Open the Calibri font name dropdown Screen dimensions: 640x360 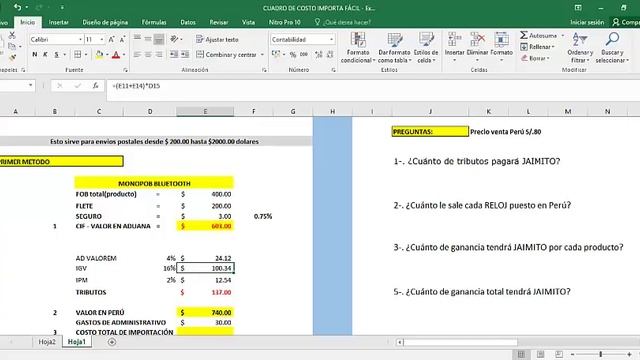pos(80,40)
